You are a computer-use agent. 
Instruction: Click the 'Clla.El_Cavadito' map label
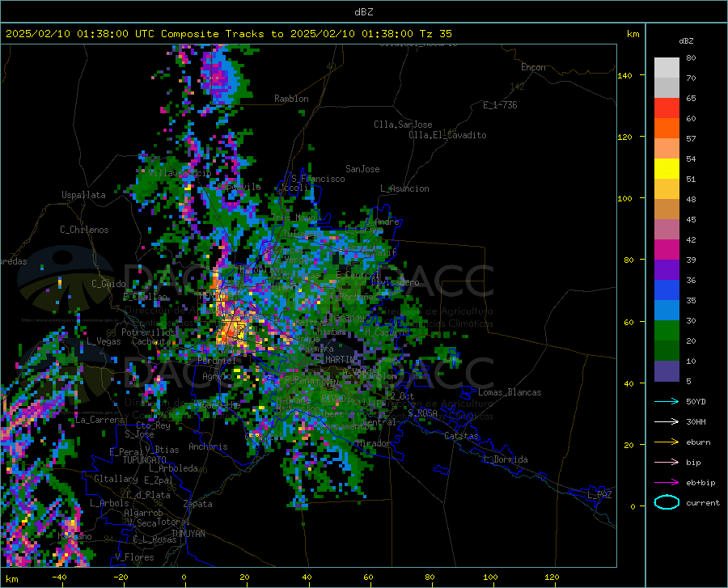pos(447,135)
